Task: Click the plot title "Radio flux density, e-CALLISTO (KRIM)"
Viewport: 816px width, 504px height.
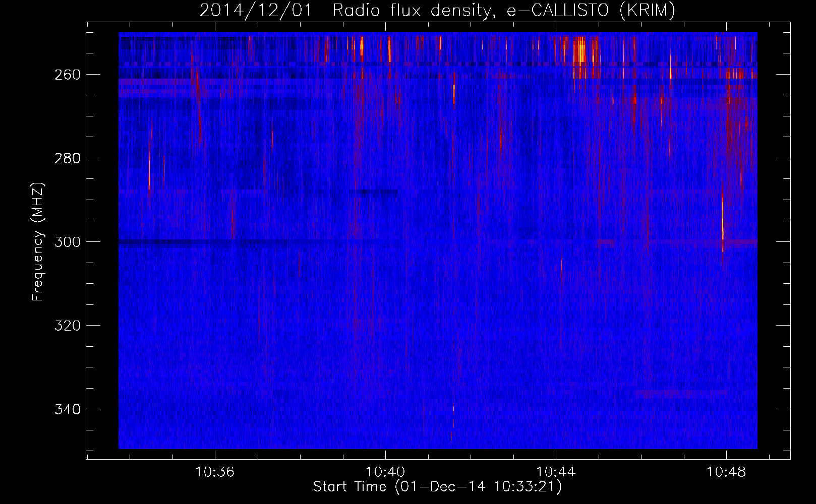Action: click(503, 10)
